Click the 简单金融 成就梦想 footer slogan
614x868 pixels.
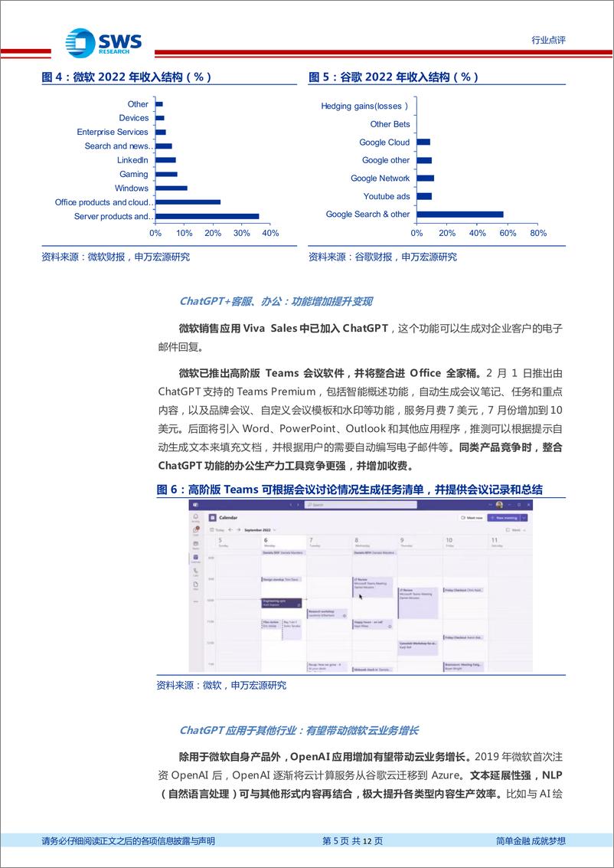531,841
